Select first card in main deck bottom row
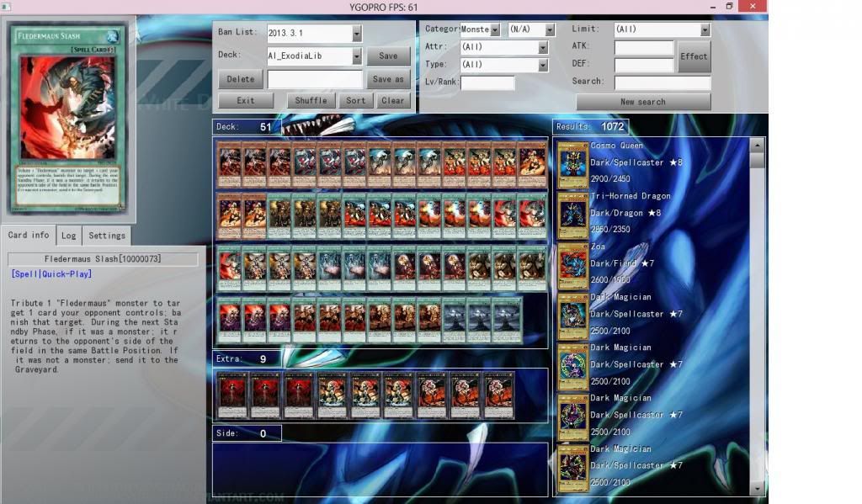The width and height of the screenshot is (862, 504). tap(230, 321)
